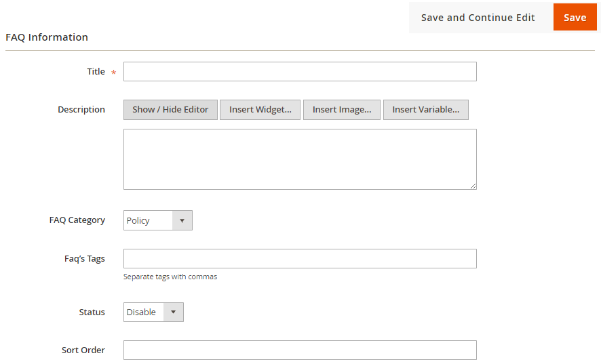Click the Description field label
Screen dimensions: 601x364
(x=81, y=110)
